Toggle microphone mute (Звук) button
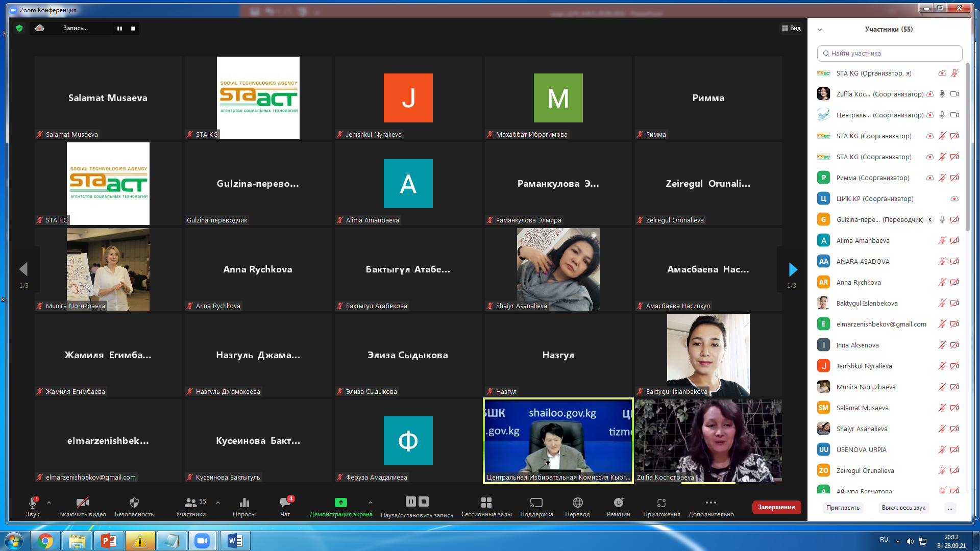980x551 pixels. 33,503
